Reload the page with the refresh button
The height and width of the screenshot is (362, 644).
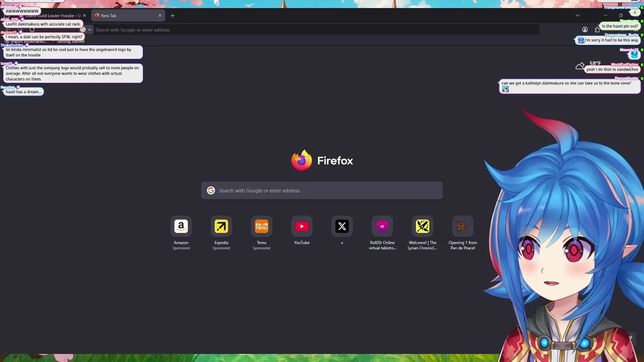[x=32, y=30]
